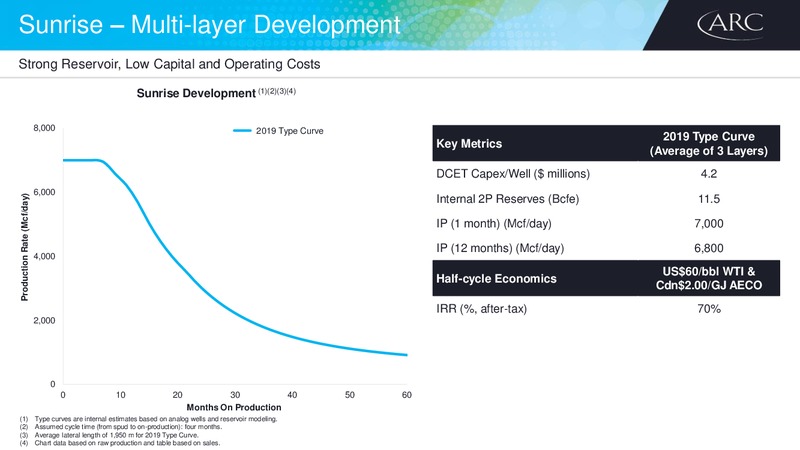Viewport: 800px width, 450px height.
Task: Click row label 'IRR (%, after-tax)'
Action: [x=482, y=309]
